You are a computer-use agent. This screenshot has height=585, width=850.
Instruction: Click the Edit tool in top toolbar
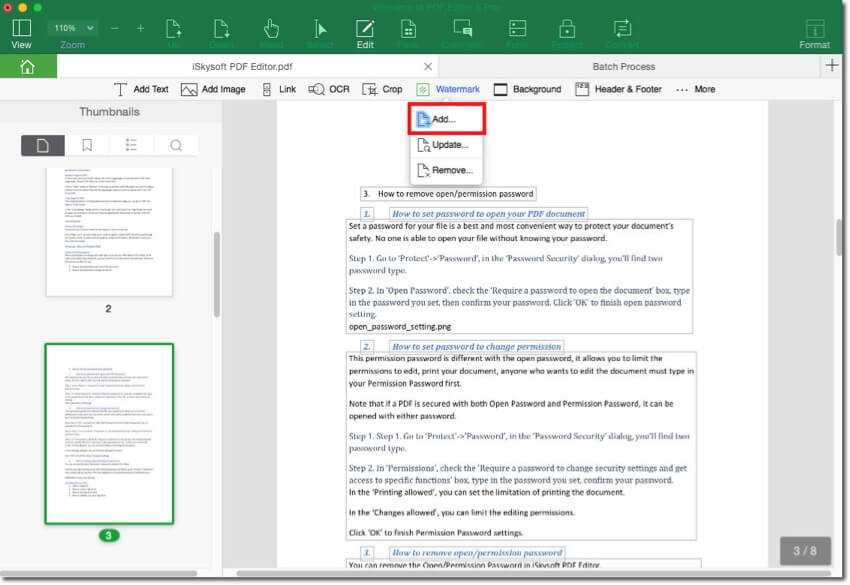point(365,31)
